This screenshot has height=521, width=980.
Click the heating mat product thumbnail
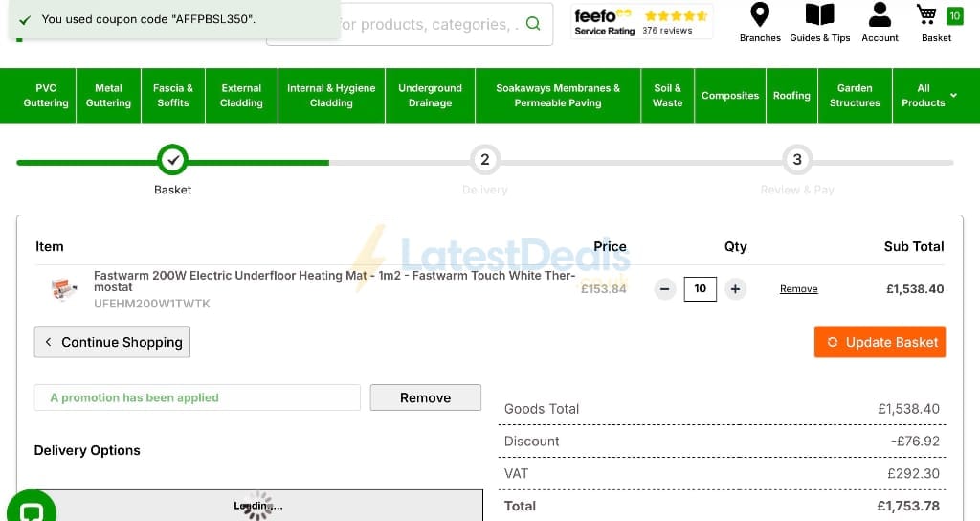pos(64,289)
